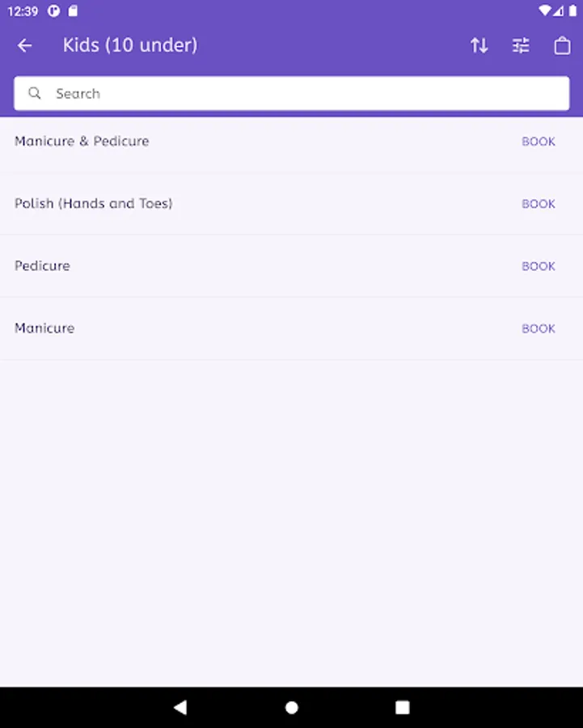Select the Polish (Hands and Toes) item
This screenshot has width=583, height=728.
pyautogui.click(x=94, y=203)
